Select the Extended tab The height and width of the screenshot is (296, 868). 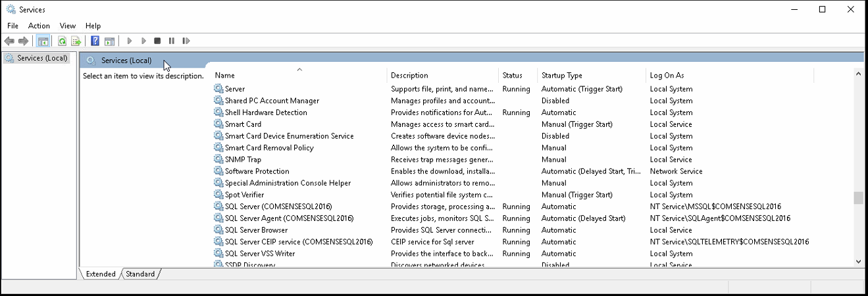pyautogui.click(x=101, y=274)
